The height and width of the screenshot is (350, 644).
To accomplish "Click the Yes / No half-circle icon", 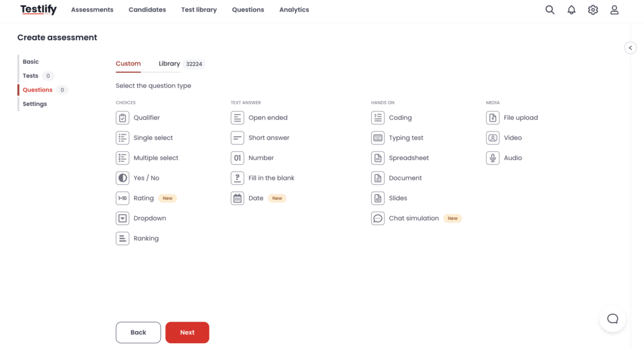I will 123,178.
